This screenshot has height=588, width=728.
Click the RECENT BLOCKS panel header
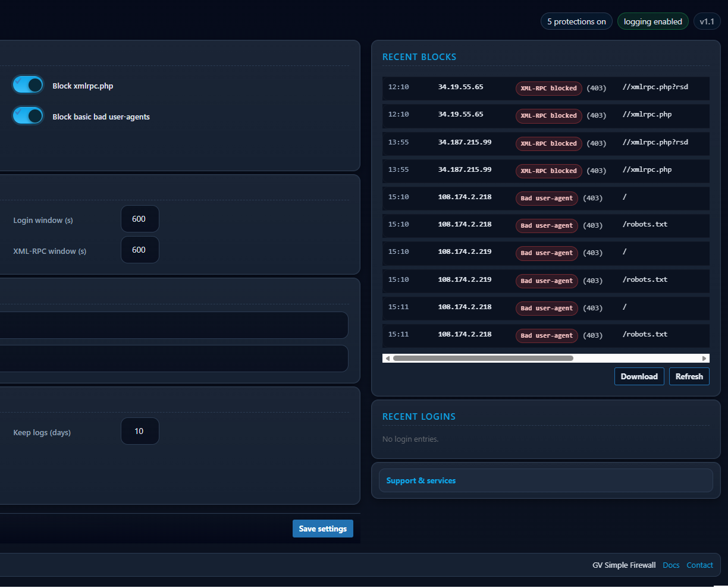click(x=419, y=56)
